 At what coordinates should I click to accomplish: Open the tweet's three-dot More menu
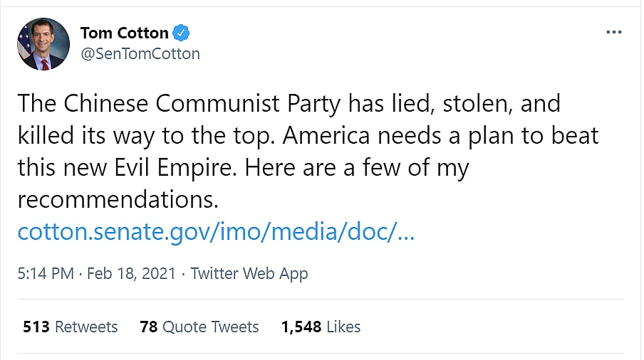[613, 33]
